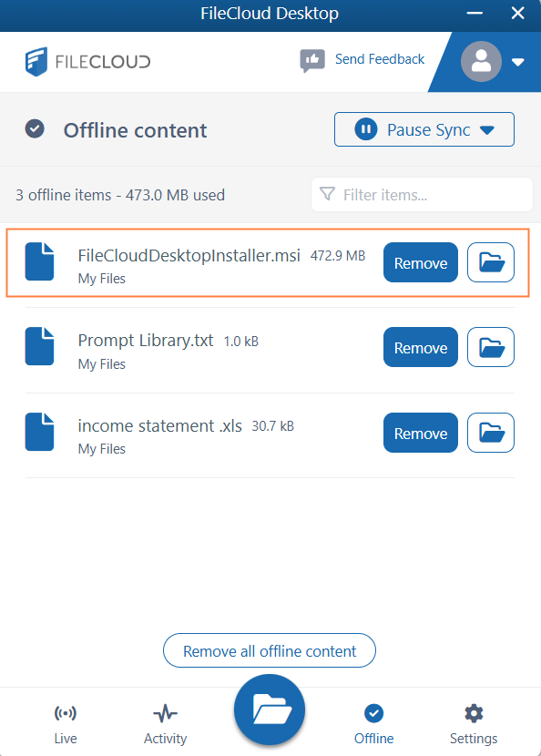The width and height of the screenshot is (541, 756).
Task: Click the FileCloudDesktopInstaller.msi file icon
Action: tap(39, 261)
